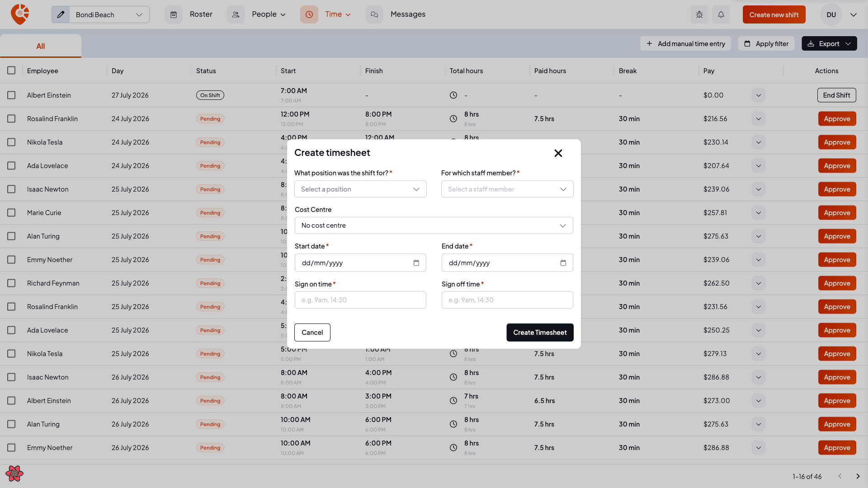The width and height of the screenshot is (868, 488).
Task: Click the app logo icon
Action: click(20, 14)
